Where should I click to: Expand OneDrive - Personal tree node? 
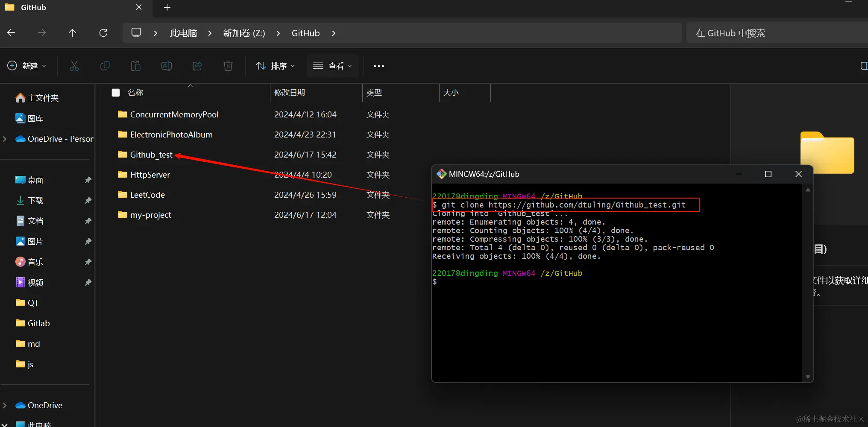click(x=5, y=139)
